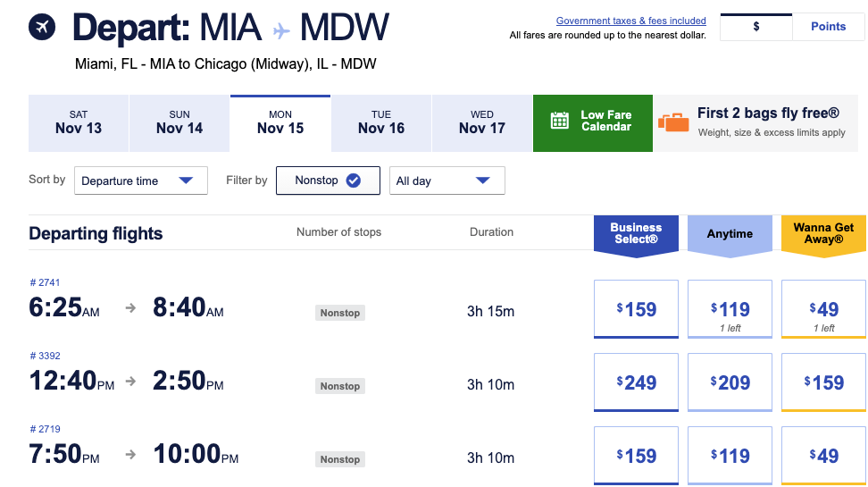This screenshot has width=868, height=487.
Task: Expand the All day time filter
Action: point(447,181)
